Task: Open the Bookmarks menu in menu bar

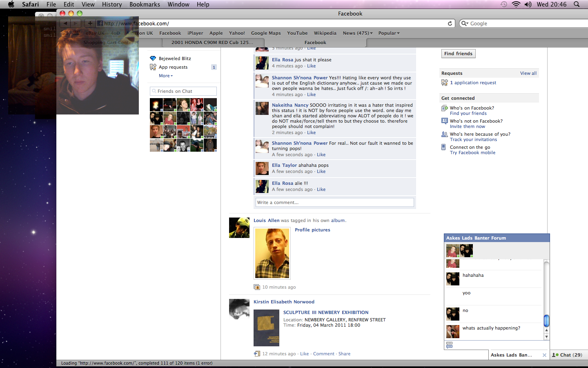Action: click(145, 4)
